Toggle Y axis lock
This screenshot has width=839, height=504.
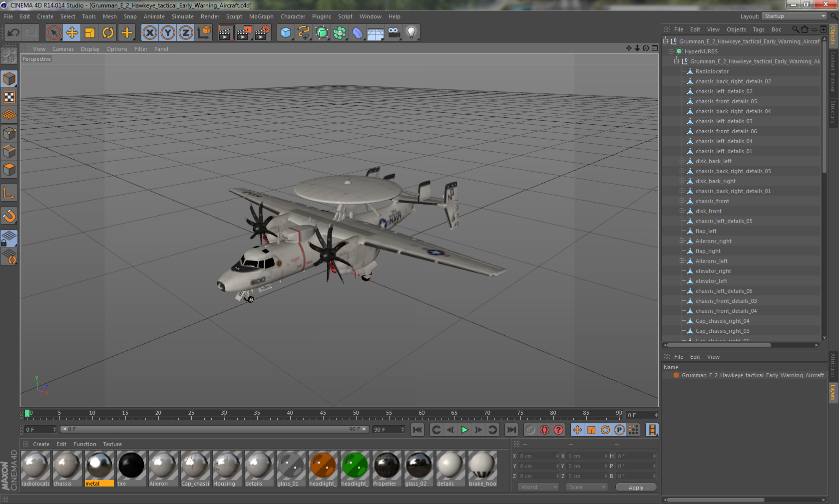click(168, 33)
